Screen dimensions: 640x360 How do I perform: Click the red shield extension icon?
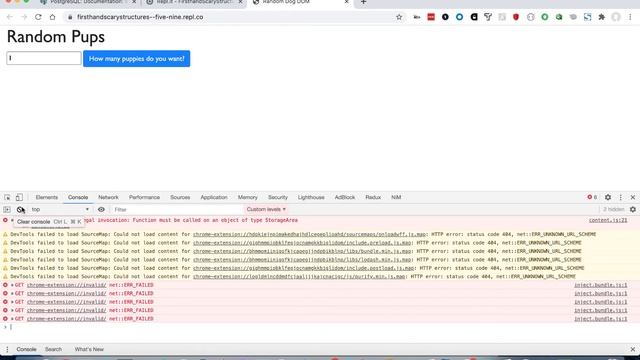516,17
